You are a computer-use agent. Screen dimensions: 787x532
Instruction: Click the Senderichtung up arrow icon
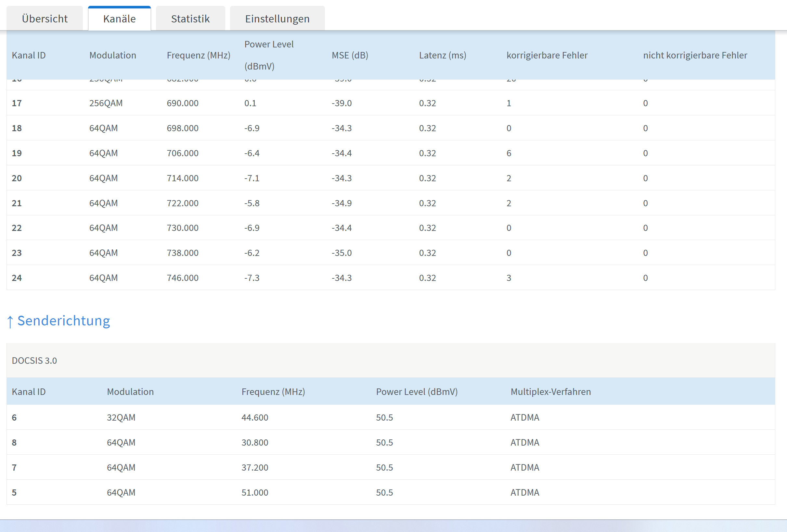click(x=10, y=322)
